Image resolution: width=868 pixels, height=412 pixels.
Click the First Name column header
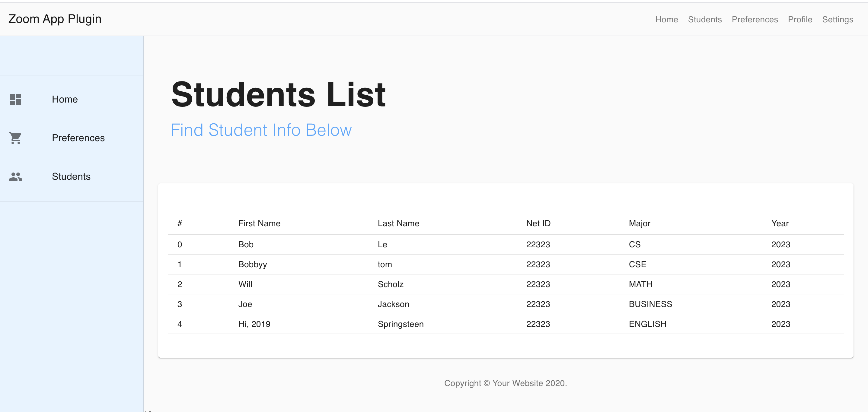259,223
